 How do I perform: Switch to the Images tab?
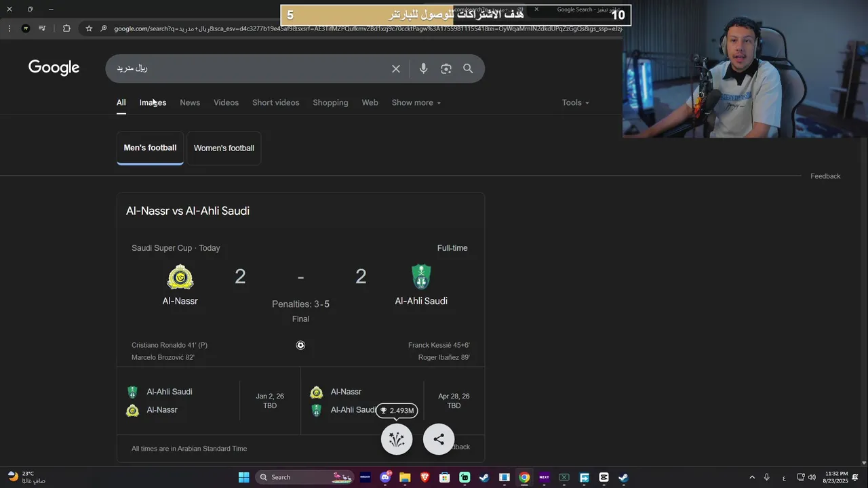[x=153, y=103]
